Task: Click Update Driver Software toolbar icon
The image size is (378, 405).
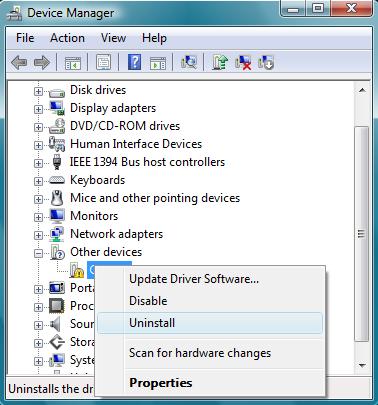Action: pos(220,62)
